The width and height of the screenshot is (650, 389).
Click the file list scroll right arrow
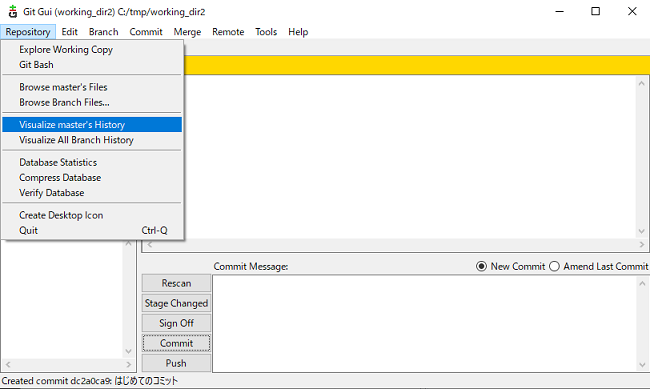[129, 365]
